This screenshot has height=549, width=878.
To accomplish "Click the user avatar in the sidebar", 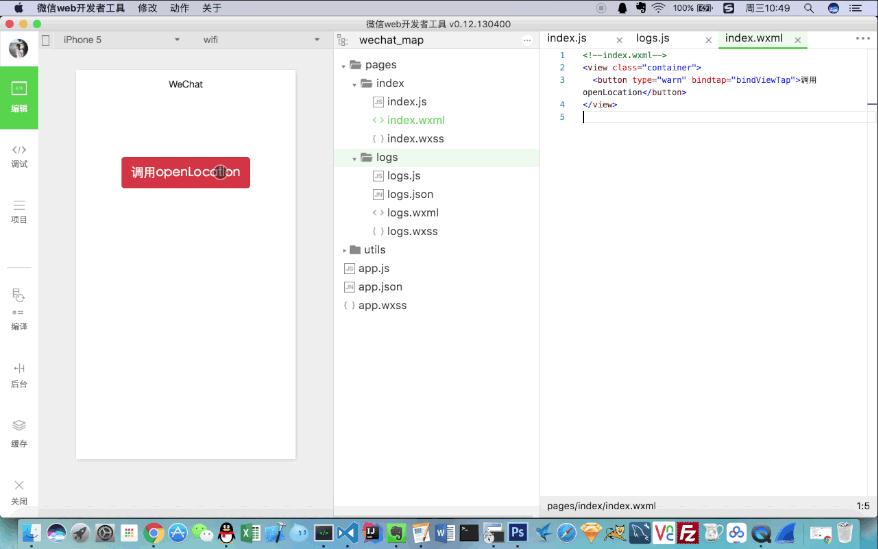I will click(x=18, y=49).
